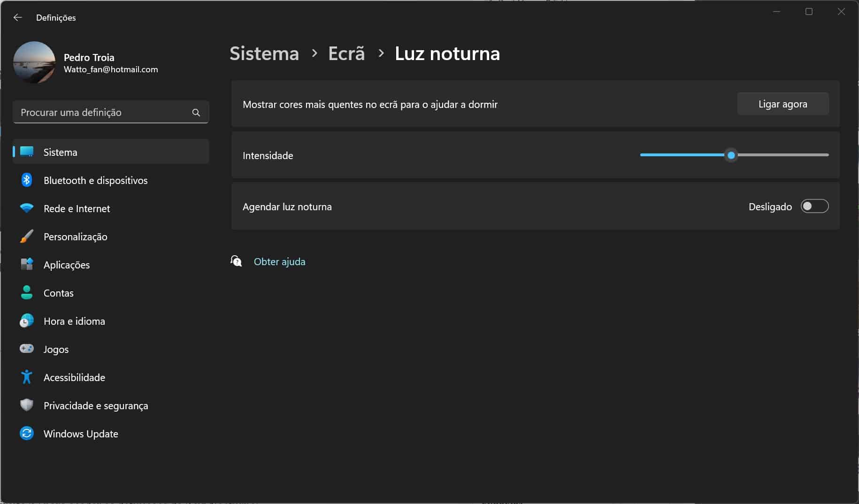
Task: Select Aplicações in the sidebar
Action: tap(67, 265)
